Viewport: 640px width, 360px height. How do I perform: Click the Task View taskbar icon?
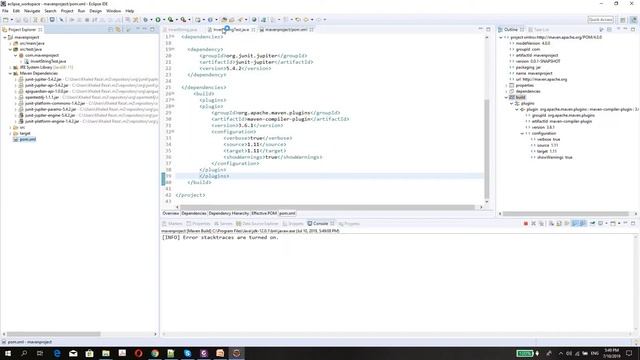coord(40,353)
